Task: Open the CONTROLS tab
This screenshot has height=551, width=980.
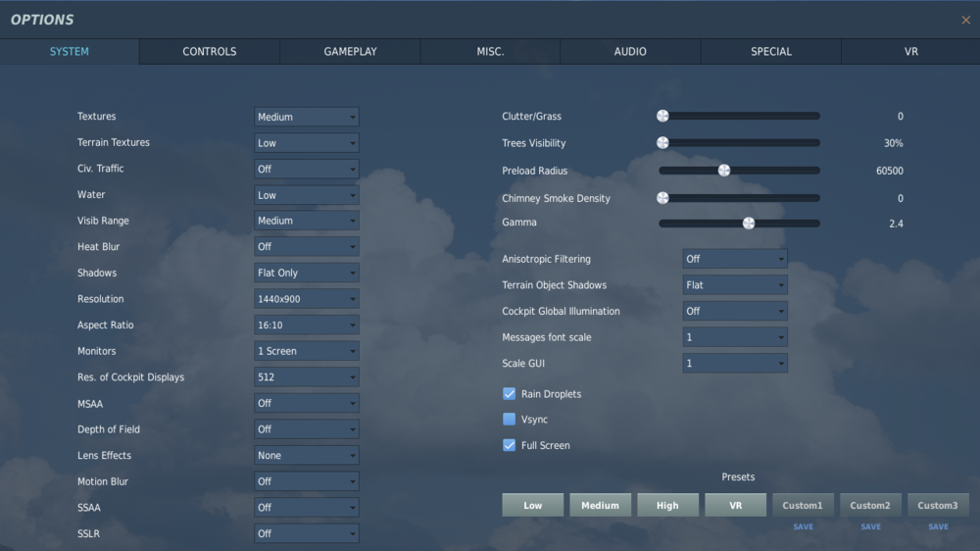Action: (x=210, y=52)
